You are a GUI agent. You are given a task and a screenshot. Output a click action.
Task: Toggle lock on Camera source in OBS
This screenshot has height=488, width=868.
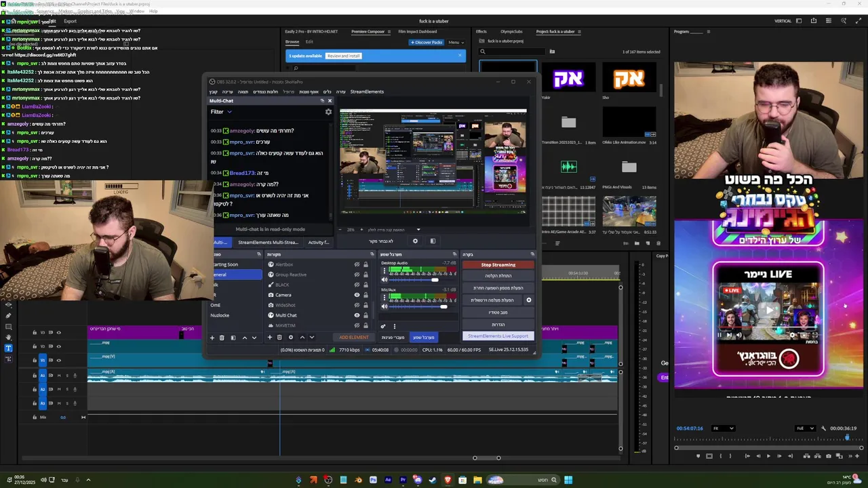point(366,295)
